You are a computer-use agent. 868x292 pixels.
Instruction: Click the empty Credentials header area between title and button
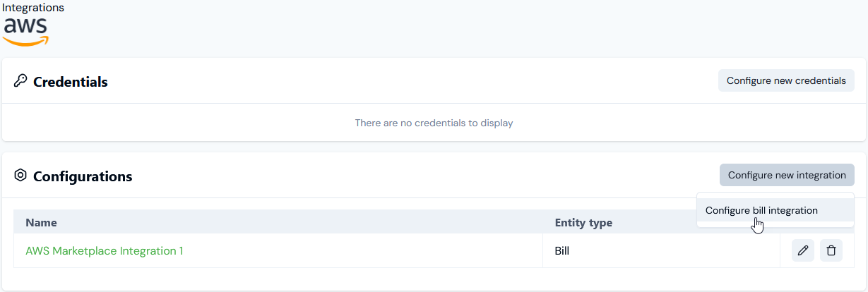413,81
